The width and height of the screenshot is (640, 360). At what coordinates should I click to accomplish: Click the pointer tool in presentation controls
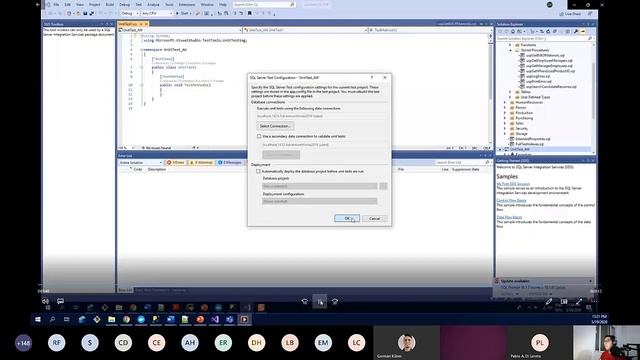point(320,302)
